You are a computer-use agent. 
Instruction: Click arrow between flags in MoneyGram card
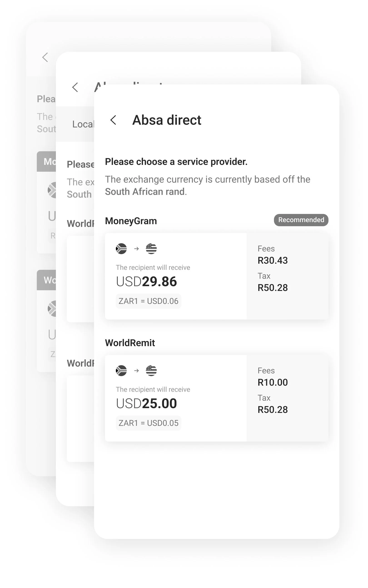(x=137, y=249)
